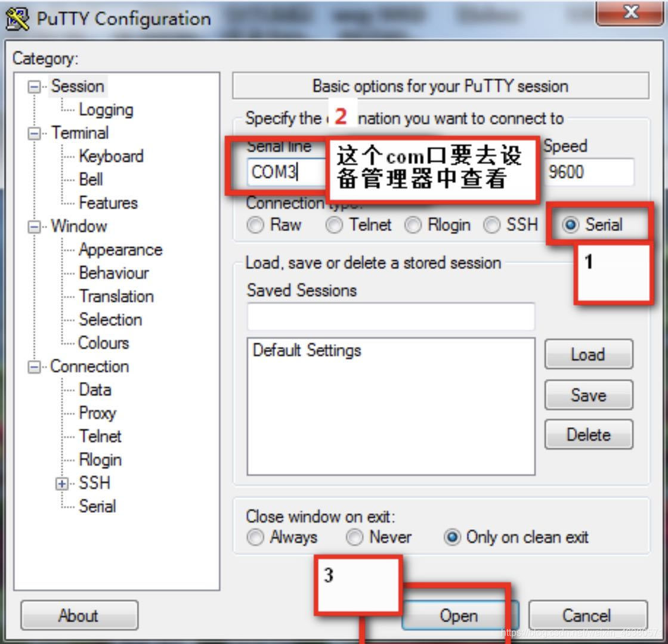
Task: Select Default Settings in sessions list
Action: click(x=307, y=351)
